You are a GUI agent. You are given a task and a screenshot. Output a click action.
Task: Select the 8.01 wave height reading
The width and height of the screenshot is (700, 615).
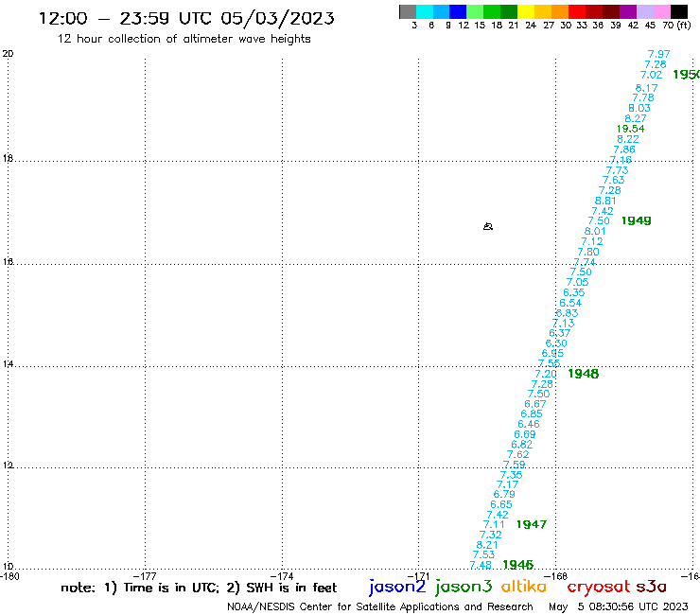click(595, 231)
